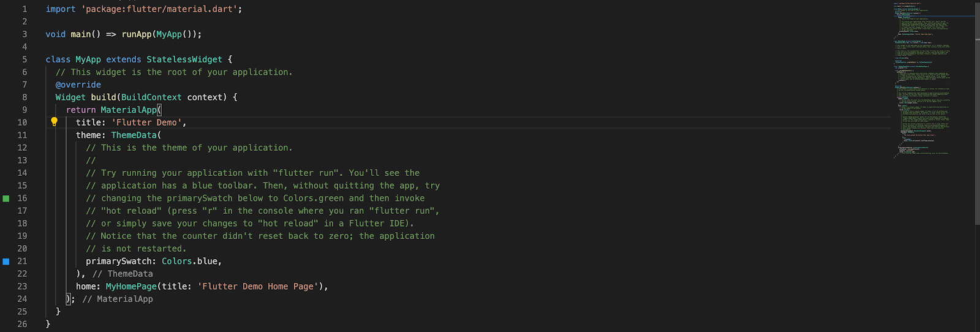Screen dimensions: 980x332
Task: Click the Colors class on line 21
Action: [177, 261]
